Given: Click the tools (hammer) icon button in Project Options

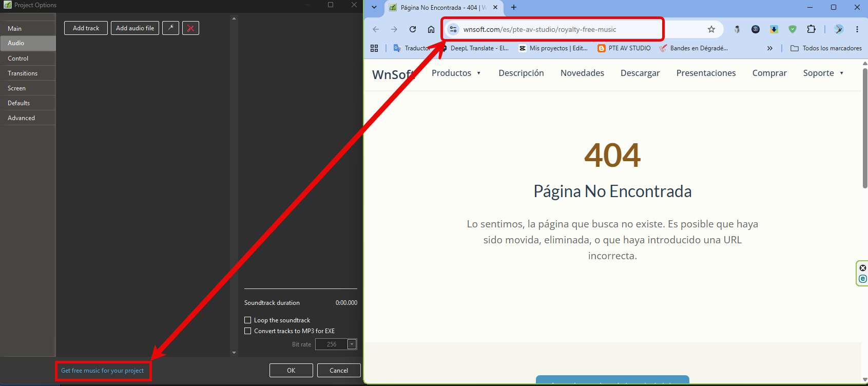Looking at the screenshot, I should [x=170, y=28].
